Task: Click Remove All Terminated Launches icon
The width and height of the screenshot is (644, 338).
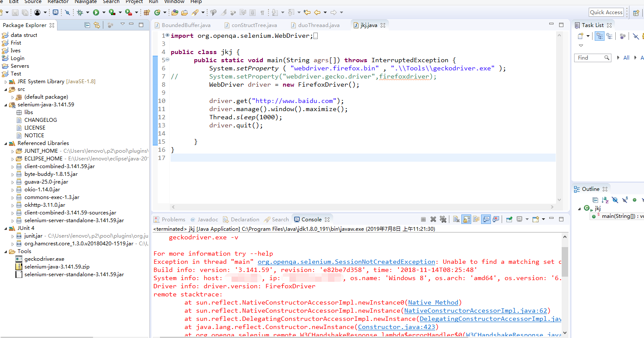Action: [x=443, y=219]
